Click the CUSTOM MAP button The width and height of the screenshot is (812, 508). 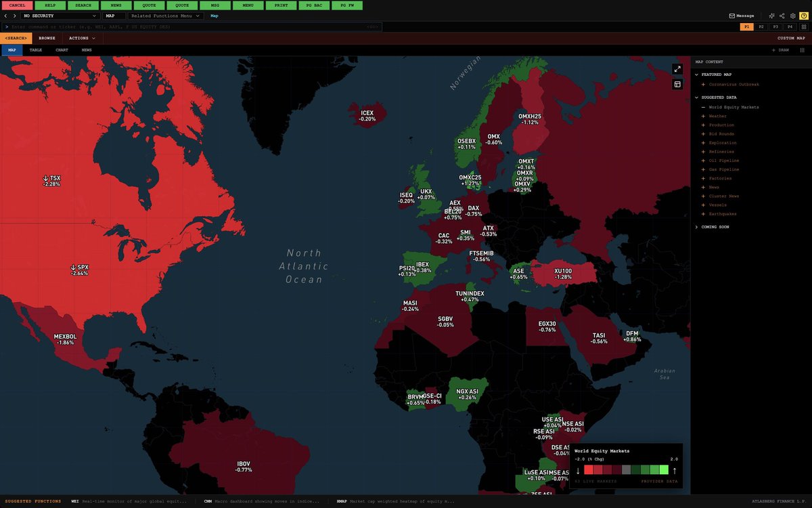point(790,39)
